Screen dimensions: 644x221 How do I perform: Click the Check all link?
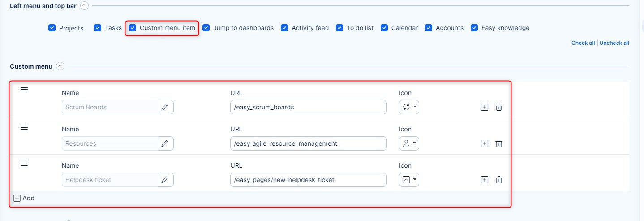pos(583,43)
